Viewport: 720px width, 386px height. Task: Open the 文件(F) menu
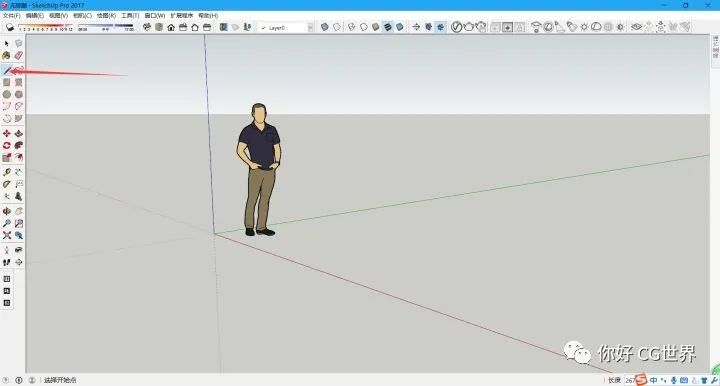[11, 16]
